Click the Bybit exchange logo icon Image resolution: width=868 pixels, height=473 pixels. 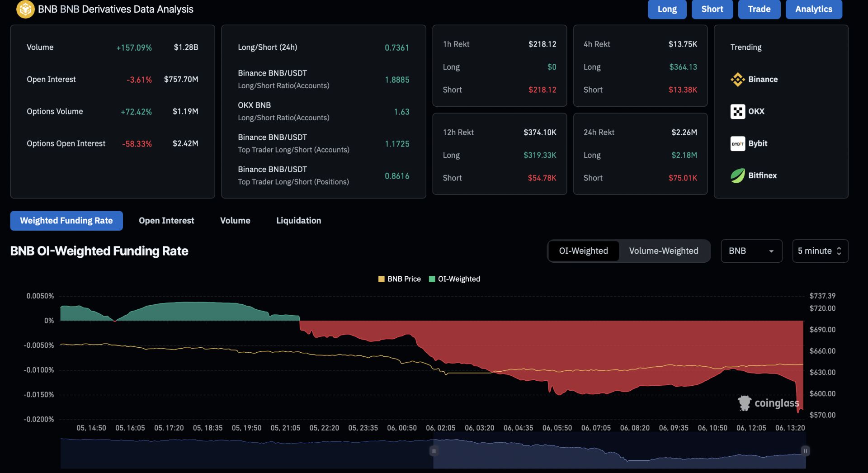point(737,144)
